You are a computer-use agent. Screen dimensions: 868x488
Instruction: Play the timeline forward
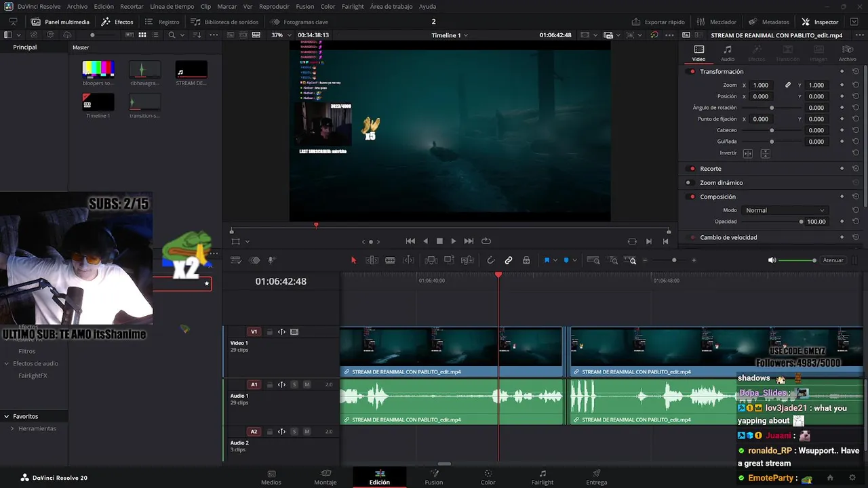(454, 241)
